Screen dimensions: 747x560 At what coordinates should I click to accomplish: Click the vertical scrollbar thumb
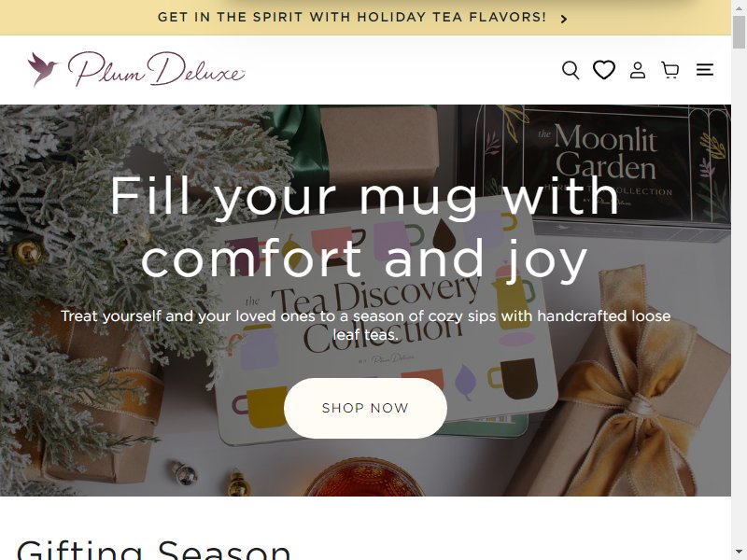pyautogui.click(x=739, y=32)
